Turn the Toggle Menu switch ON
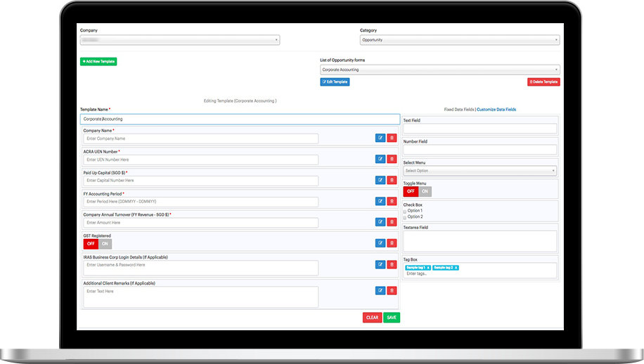 425,191
